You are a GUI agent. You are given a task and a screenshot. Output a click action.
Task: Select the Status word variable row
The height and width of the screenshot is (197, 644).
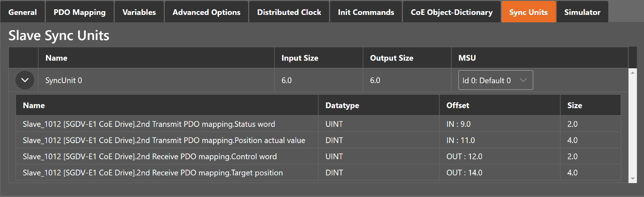coord(148,124)
